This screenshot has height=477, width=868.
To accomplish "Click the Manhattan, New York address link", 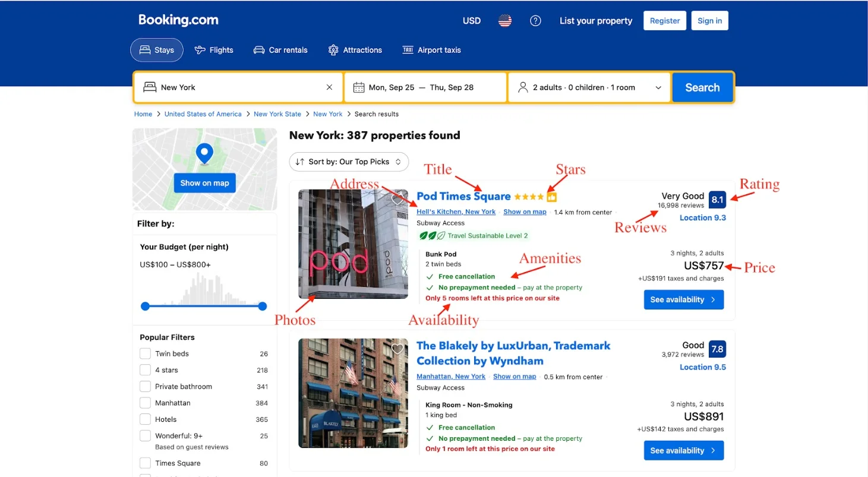I will pos(451,377).
